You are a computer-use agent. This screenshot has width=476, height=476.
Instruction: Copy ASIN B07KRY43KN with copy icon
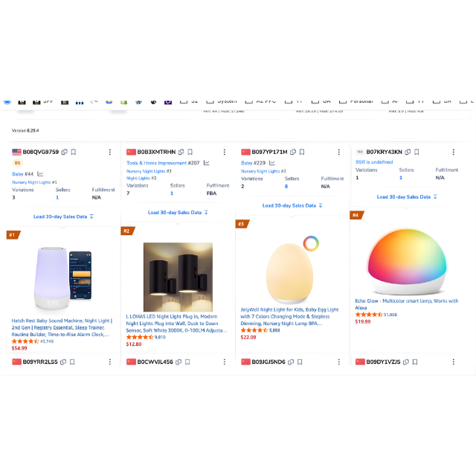pos(408,152)
